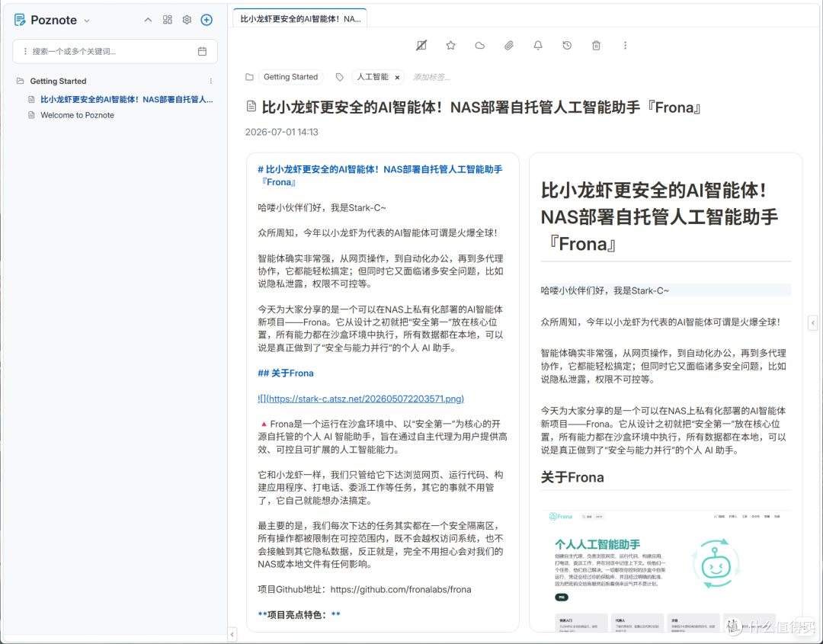Open note history with the clock icon
Screen dimensions: 823x644
tap(567, 46)
